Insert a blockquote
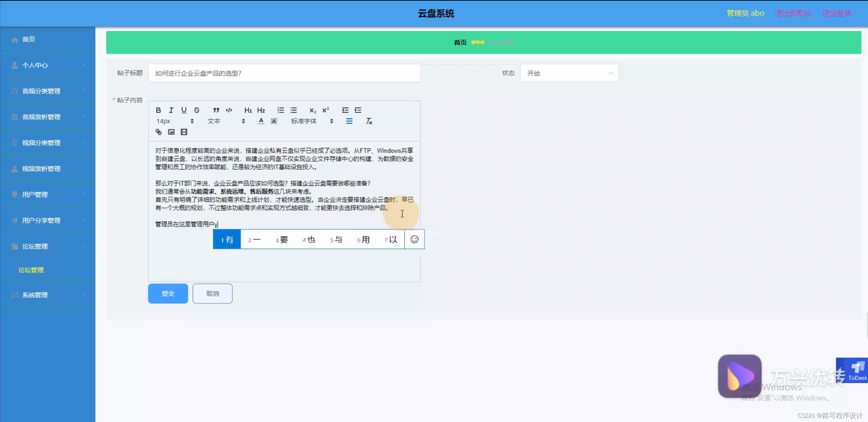The width and height of the screenshot is (868, 422). [216, 110]
